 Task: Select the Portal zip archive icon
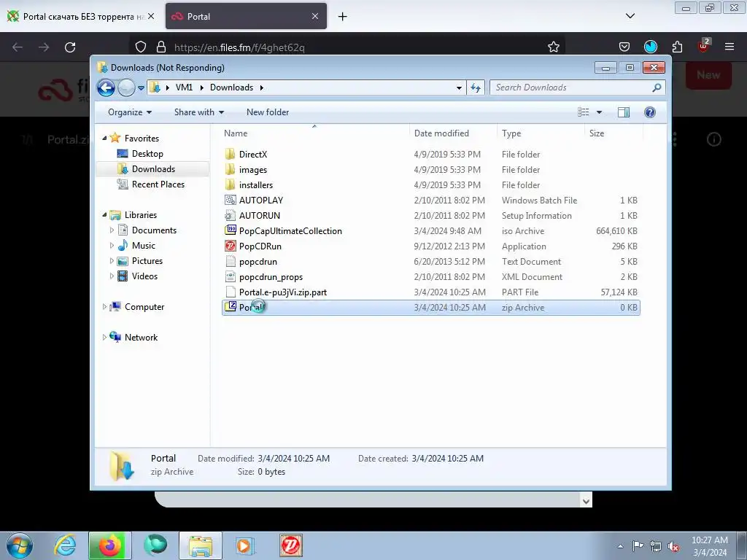(x=230, y=307)
